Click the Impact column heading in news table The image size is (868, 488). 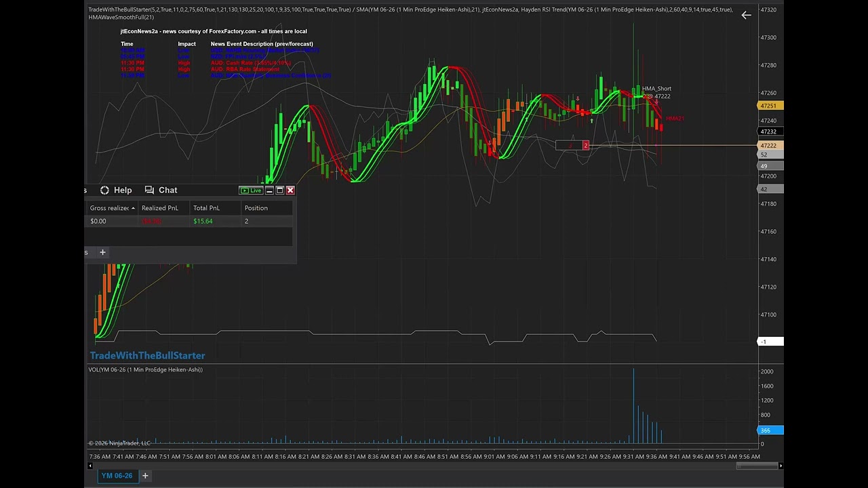pos(186,44)
